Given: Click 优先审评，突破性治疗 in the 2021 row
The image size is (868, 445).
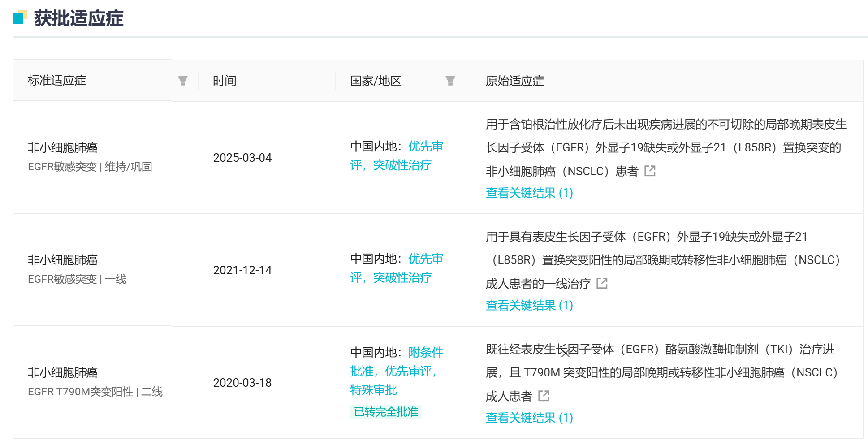Looking at the screenshot, I should (x=397, y=268).
